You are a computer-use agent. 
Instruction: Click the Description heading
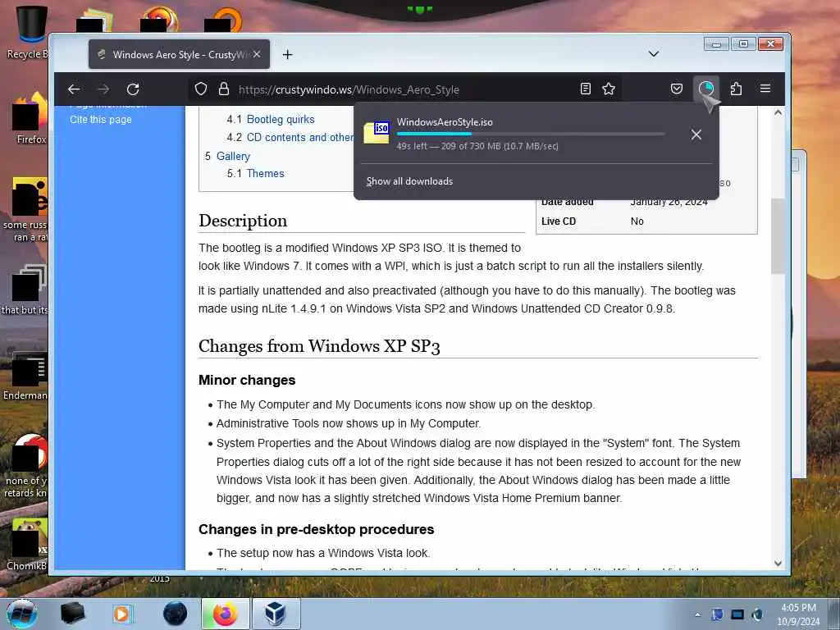click(243, 221)
